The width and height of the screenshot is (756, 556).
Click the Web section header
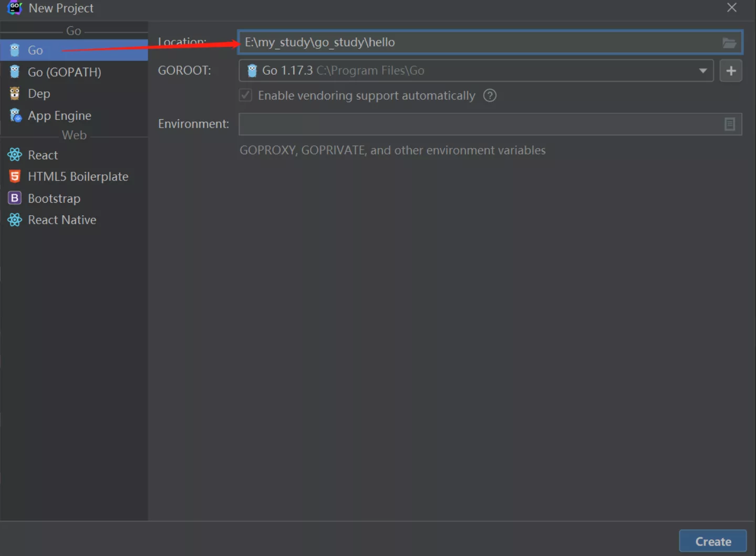[x=74, y=135]
